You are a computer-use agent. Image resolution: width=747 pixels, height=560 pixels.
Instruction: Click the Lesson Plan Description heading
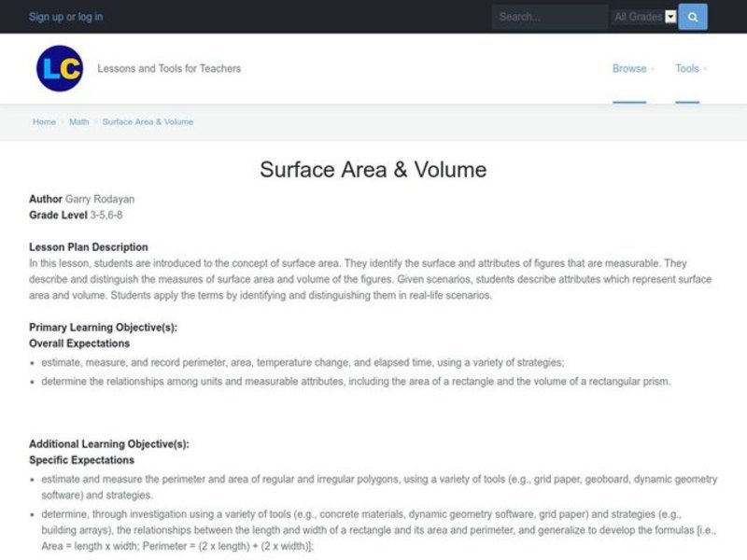click(x=88, y=246)
